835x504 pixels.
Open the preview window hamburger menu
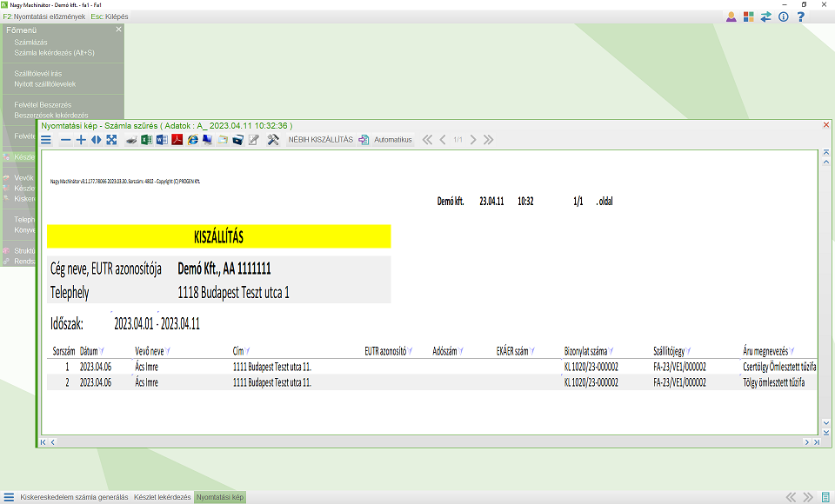(46, 140)
